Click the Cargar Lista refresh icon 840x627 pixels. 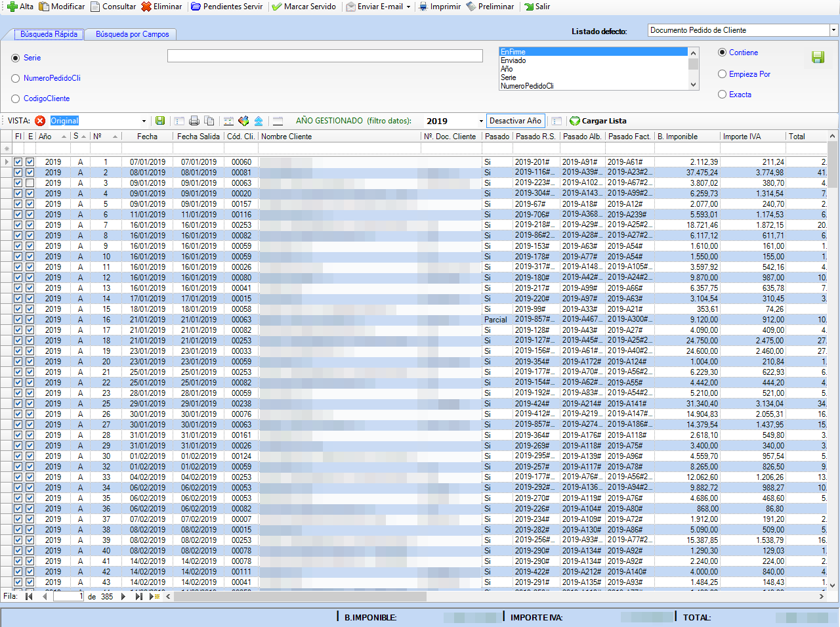tap(575, 121)
